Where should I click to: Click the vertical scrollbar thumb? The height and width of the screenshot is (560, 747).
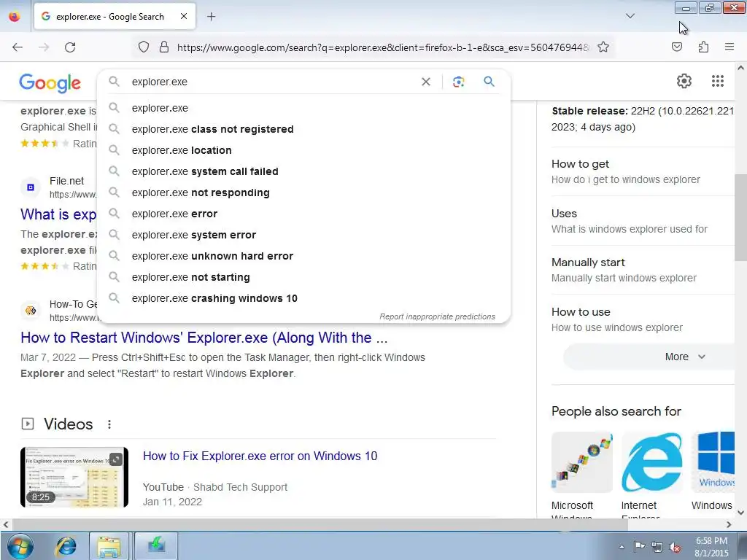tap(741, 217)
